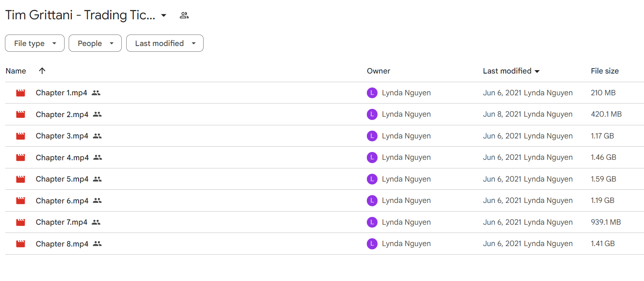Click the 1.17 GB file size value
644x281 pixels.
tap(602, 136)
